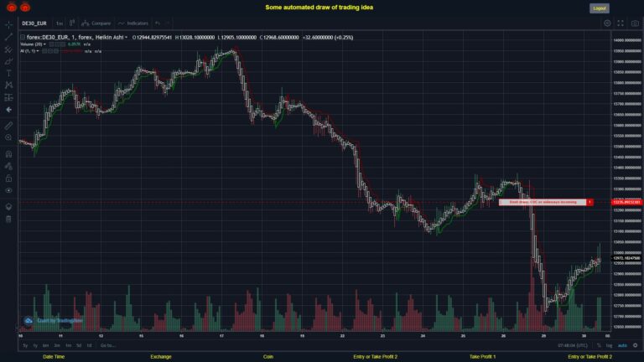Click the Exchange column header
The height and width of the screenshot is (362, 644).
pyautogui.click(x=161, y=357)
